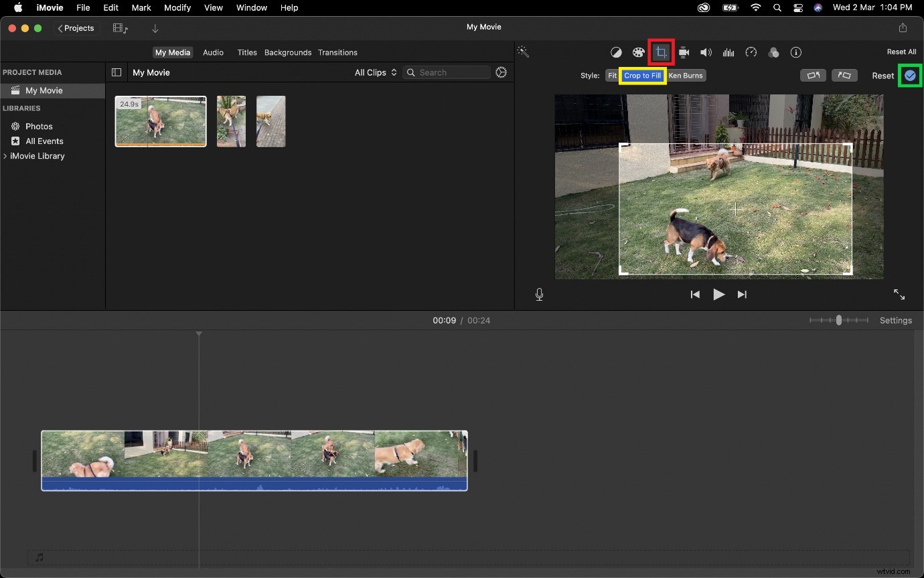Viewport: 924px width, 578px height.
Task: Rotate the clip counterclockwise
Action: coord(813,76)
